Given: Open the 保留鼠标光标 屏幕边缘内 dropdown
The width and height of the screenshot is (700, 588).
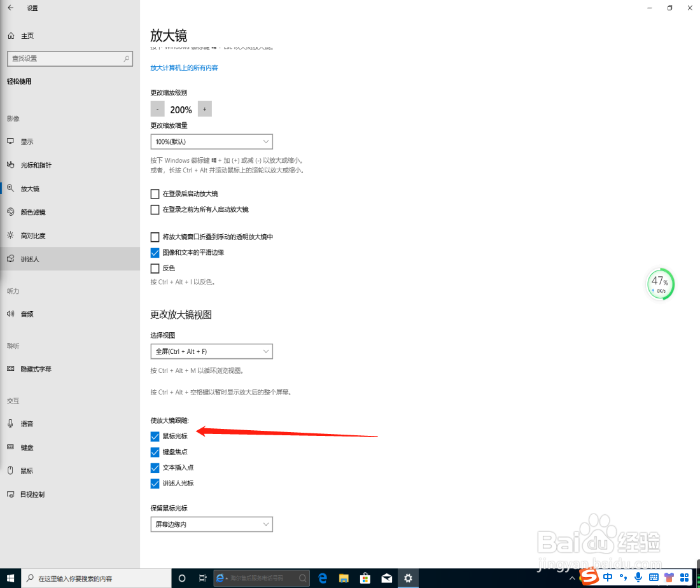Looking at the screenshot, I should pos(212,524).
